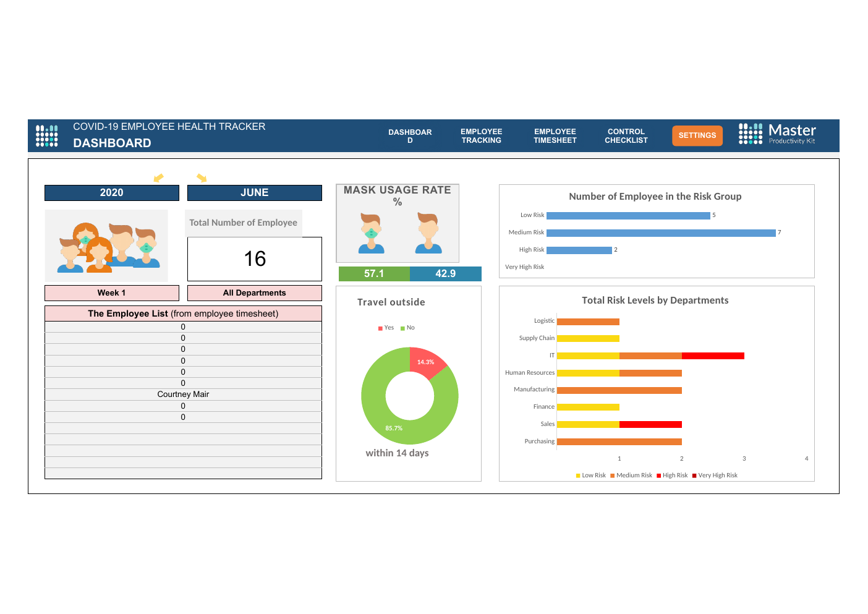Click the Low Risk legend entry
The image size is (868, 614).
tap(591, 475)
